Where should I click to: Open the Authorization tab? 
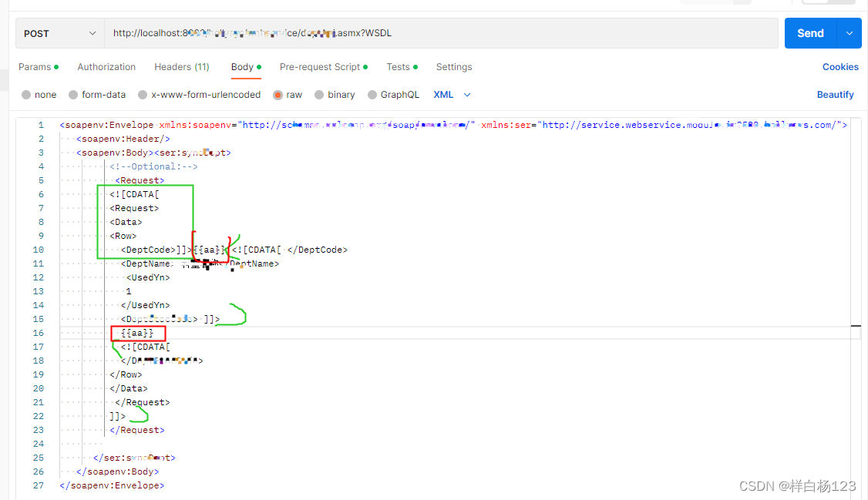[106, 67]
